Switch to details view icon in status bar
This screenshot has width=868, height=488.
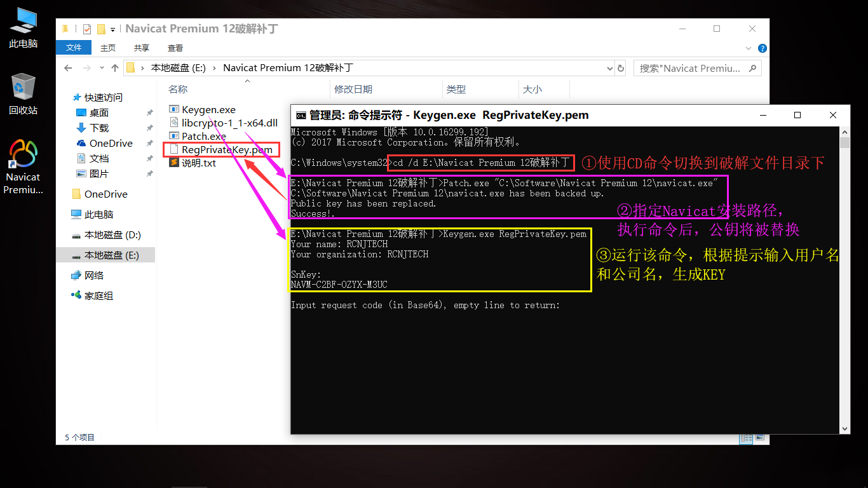click(x=746, y=437)
